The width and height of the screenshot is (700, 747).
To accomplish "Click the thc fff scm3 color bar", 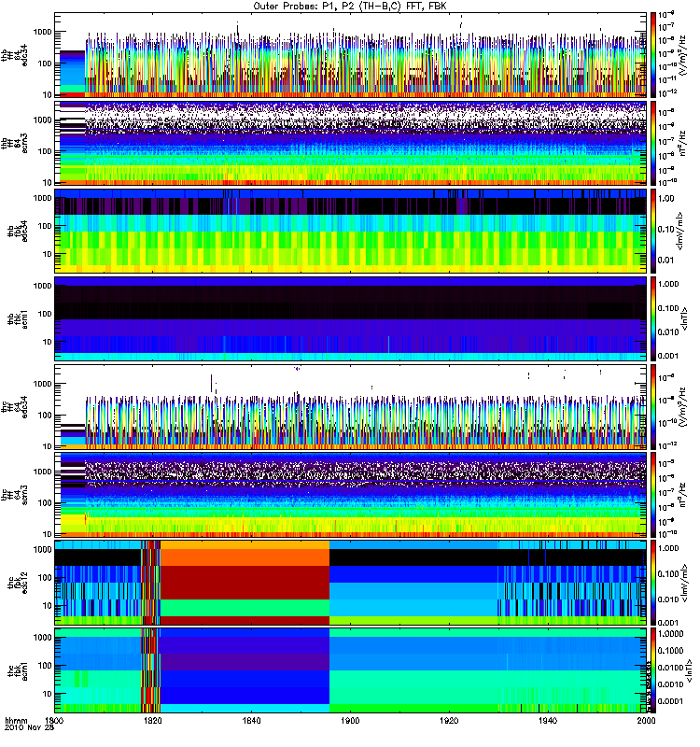I will 653,495.
